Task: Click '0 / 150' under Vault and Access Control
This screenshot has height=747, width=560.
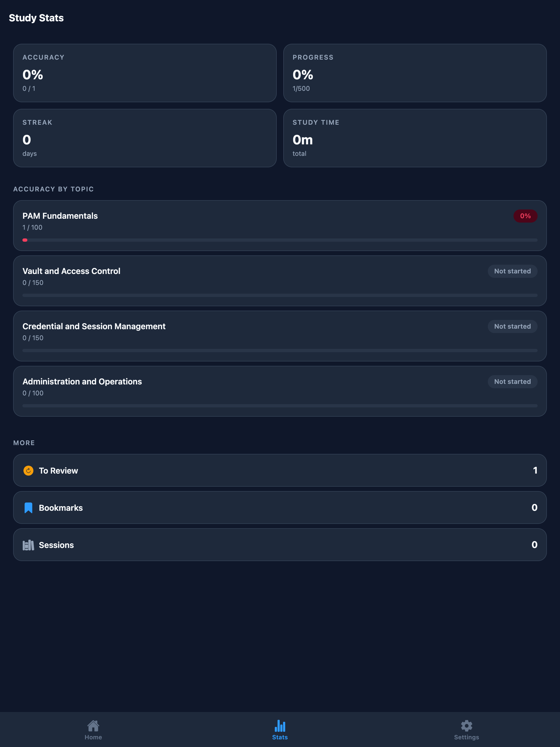Action: pos(33,283)
